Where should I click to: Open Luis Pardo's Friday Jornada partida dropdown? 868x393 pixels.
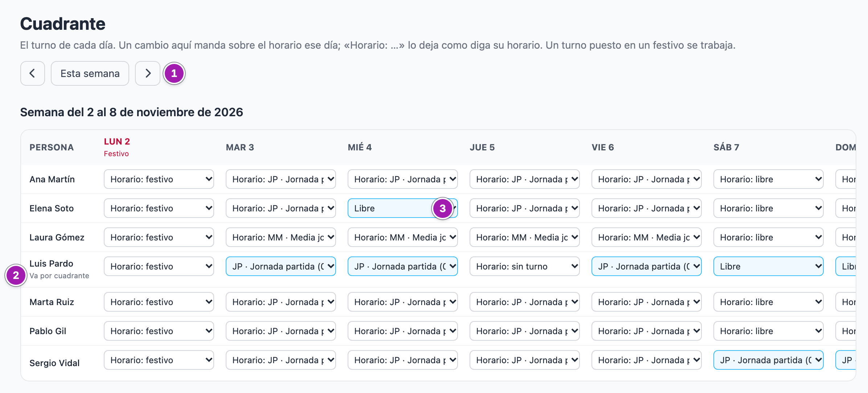click(x=647, y=266)
